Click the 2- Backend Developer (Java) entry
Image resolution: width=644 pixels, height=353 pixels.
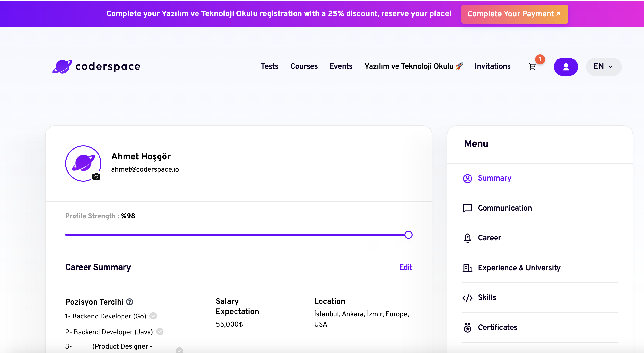109,332
